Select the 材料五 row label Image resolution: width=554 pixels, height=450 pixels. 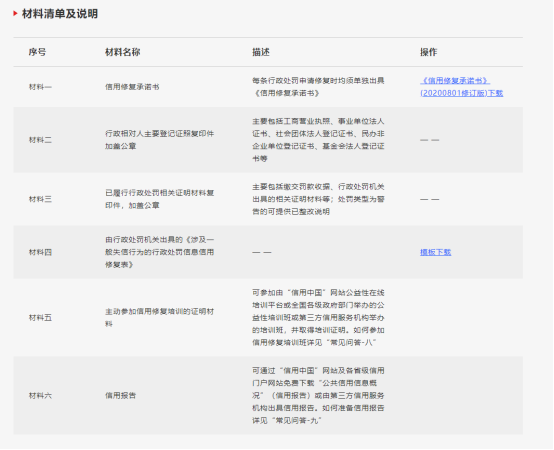pos(40,318)
